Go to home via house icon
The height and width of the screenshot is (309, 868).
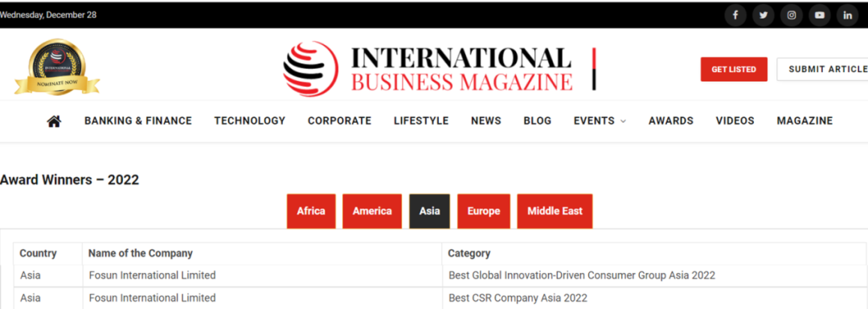pyautogui.click(x=54, y=121)
